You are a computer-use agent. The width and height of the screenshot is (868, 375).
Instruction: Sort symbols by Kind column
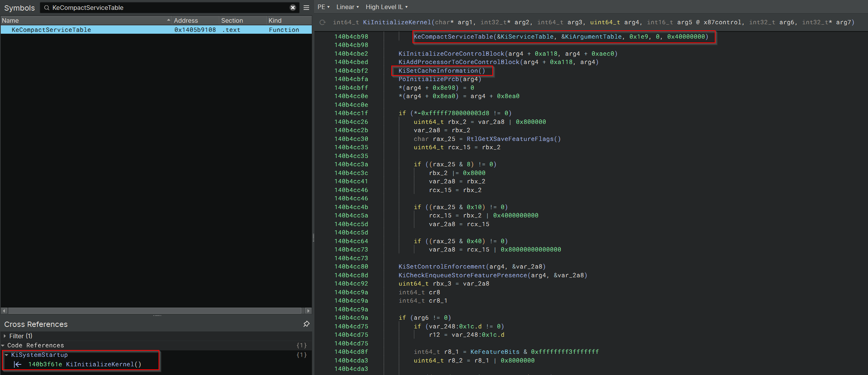coord(289,20)
